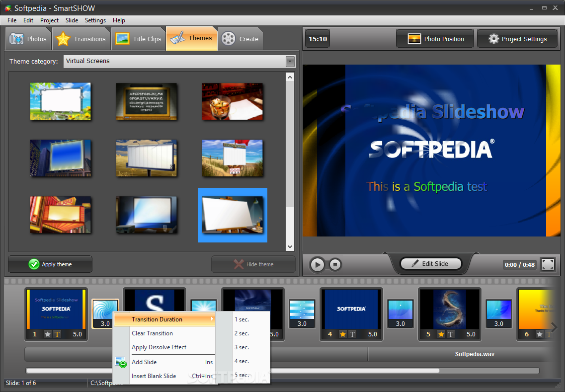Open the Slide menu

click(72, 20)
